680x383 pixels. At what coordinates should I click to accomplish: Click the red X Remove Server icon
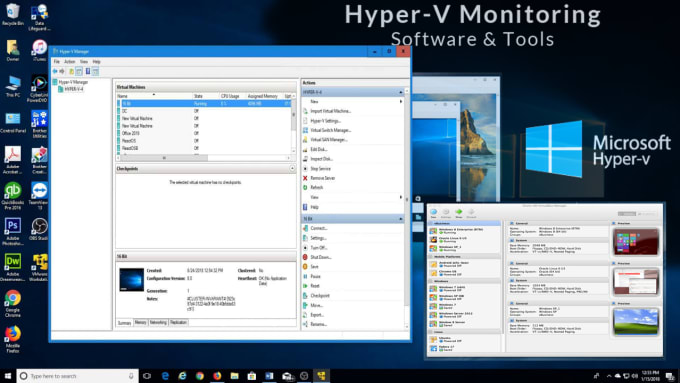pyautogui.click(x=305, y=178)
